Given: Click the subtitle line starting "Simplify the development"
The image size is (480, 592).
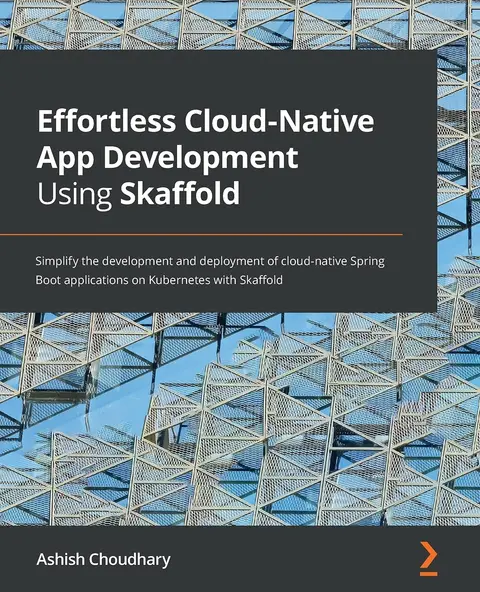Looking at the screenshot, I should click(x=210, y=262).
